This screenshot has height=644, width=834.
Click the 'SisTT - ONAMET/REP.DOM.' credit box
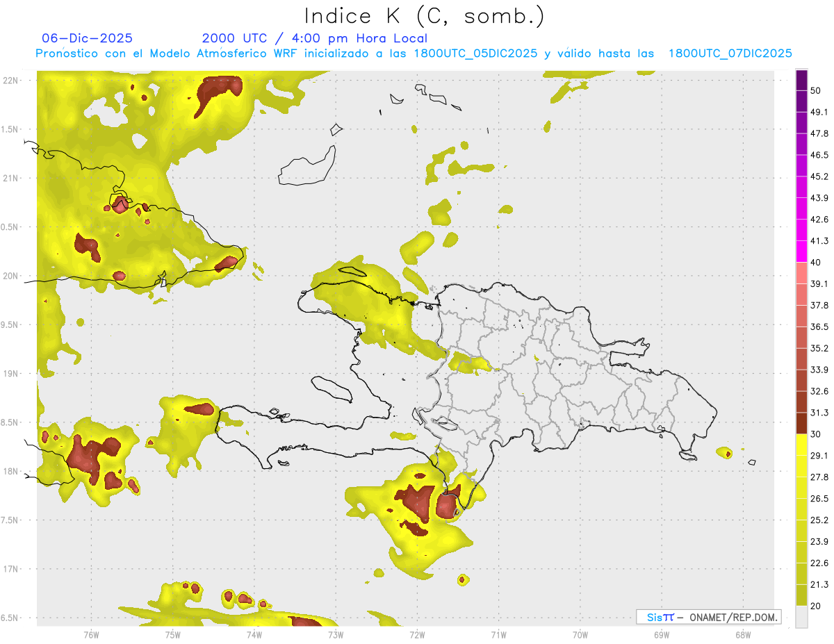click(x=708, y=617)
